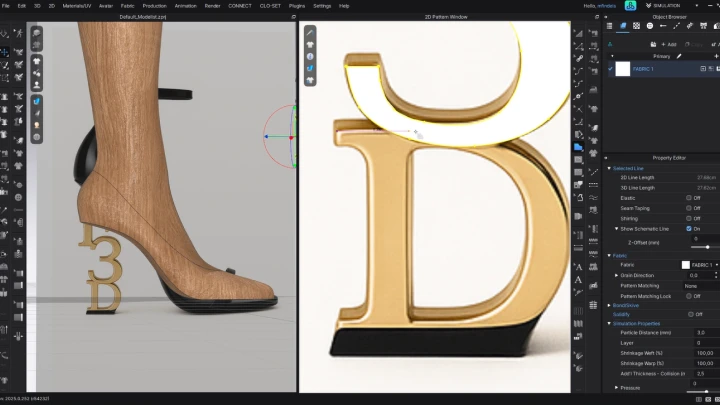The height and width of the screenshot is (405, 720).
Task: Select the blue fabric tab icon in Object Browser
Action: tap(623, 26)
